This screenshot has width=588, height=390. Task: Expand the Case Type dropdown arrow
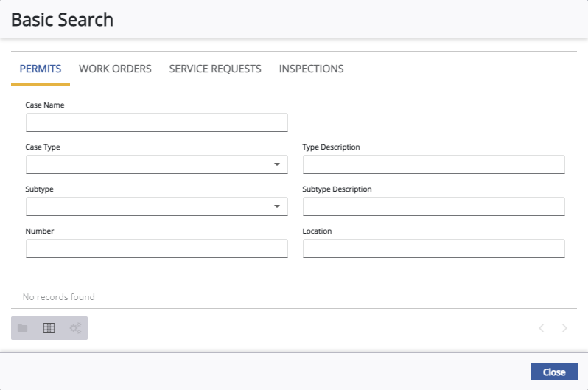click(x=277, y=164)
